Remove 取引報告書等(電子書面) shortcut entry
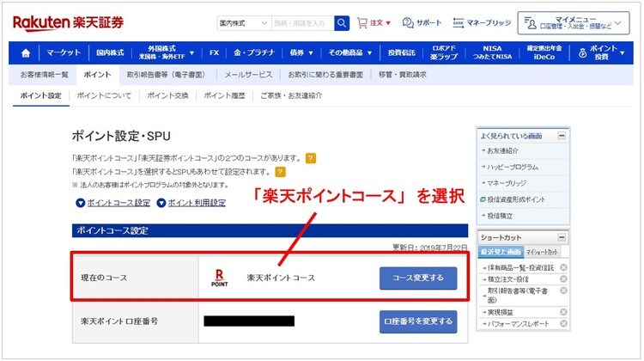 (563, 291)
